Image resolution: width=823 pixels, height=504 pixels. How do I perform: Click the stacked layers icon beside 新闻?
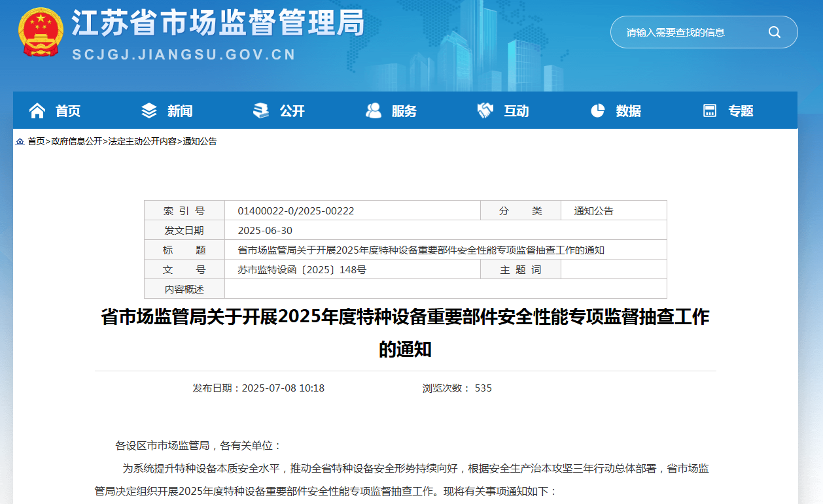point(149,111)
